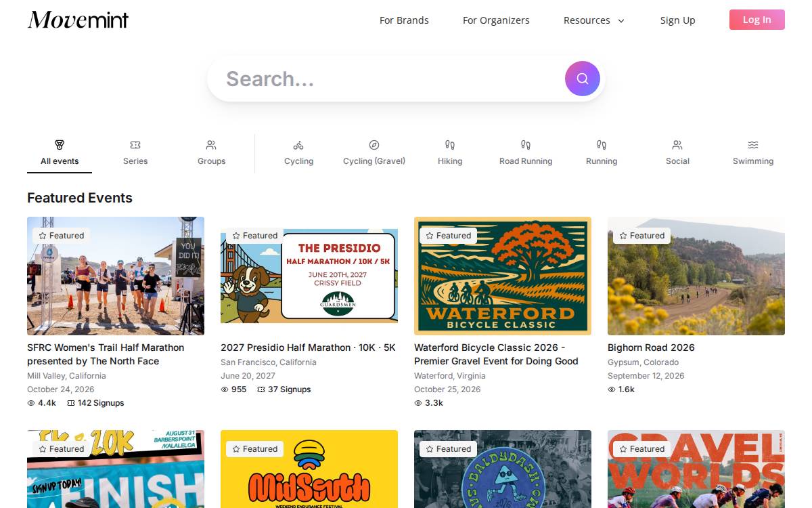Click Featured badge on the Baldy Dash card
812x508 pixels.
tap(448, 449)
